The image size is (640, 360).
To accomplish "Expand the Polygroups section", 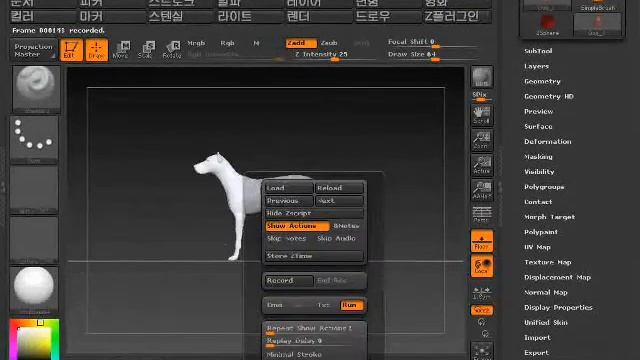I will click(544, 187).
